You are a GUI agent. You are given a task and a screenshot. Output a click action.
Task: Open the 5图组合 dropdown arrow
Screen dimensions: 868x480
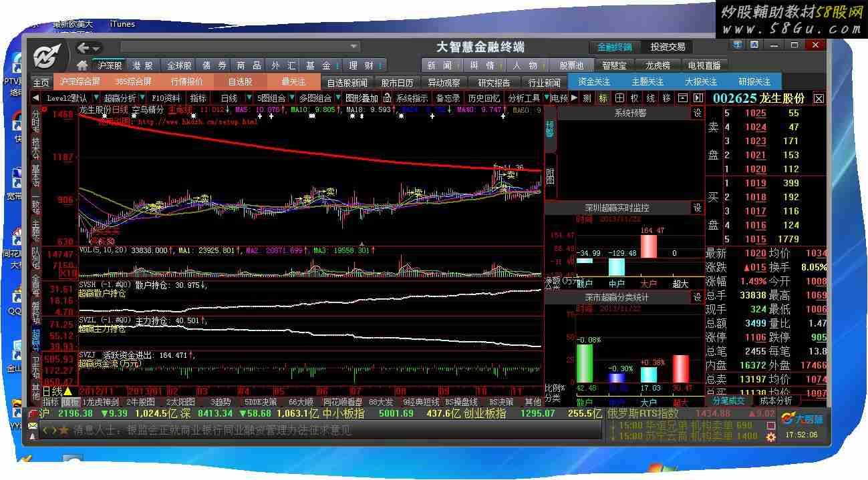291,98
